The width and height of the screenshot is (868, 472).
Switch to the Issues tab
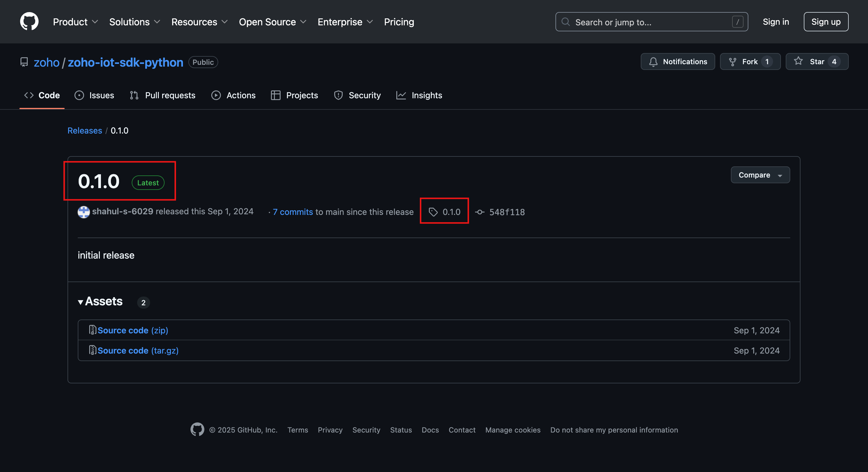pos(94,95)
